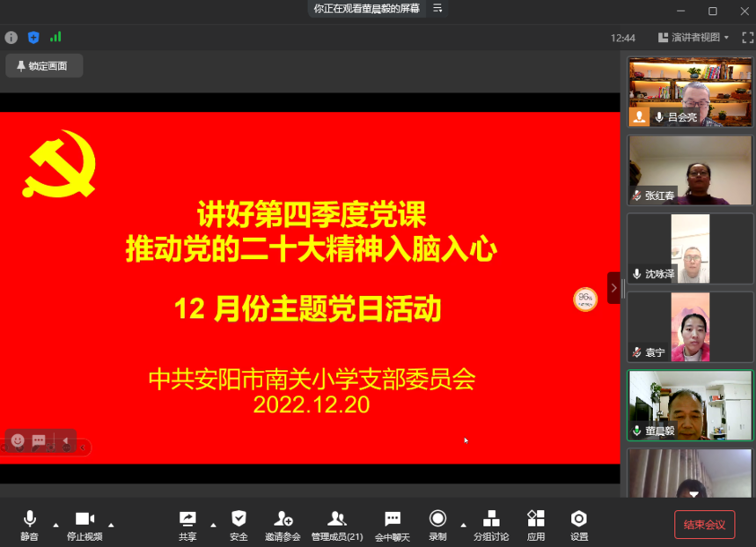Enter fullscreen with the top-right icon
This screenshot has width=756, height=547.
[747, 38]
